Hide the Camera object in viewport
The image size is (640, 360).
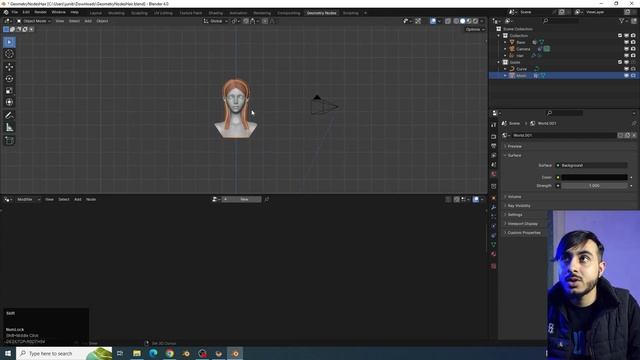(627, 49)
